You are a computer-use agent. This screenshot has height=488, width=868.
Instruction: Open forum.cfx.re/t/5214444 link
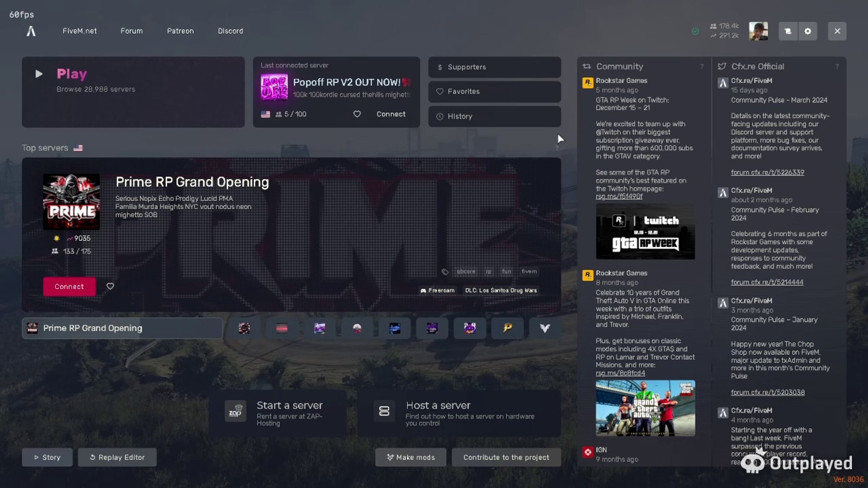pyautogui.click(x=767, y=282)
